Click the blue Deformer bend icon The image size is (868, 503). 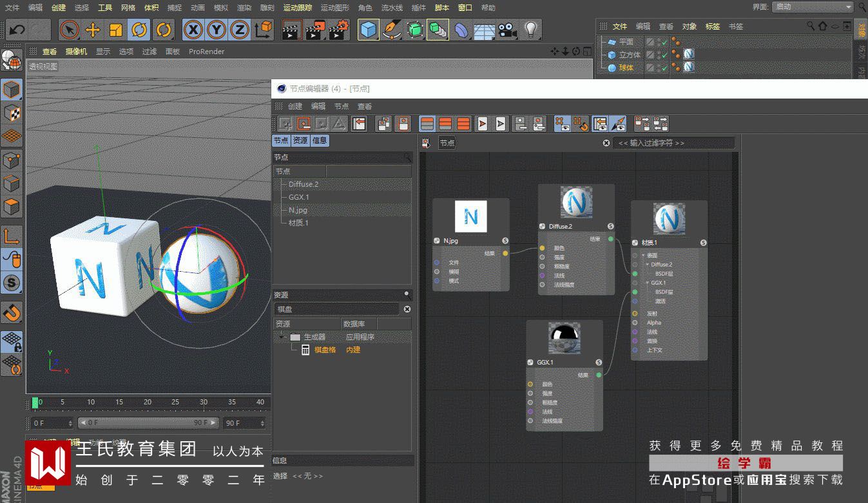[461, 30]
